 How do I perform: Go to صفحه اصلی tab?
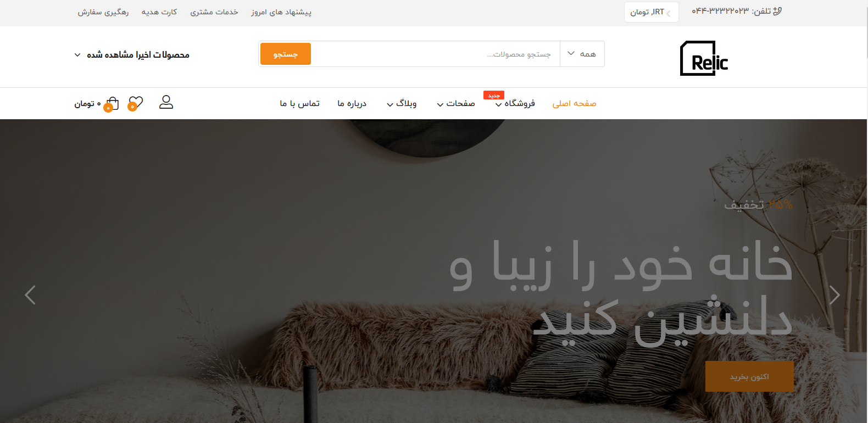pos(574,103)
